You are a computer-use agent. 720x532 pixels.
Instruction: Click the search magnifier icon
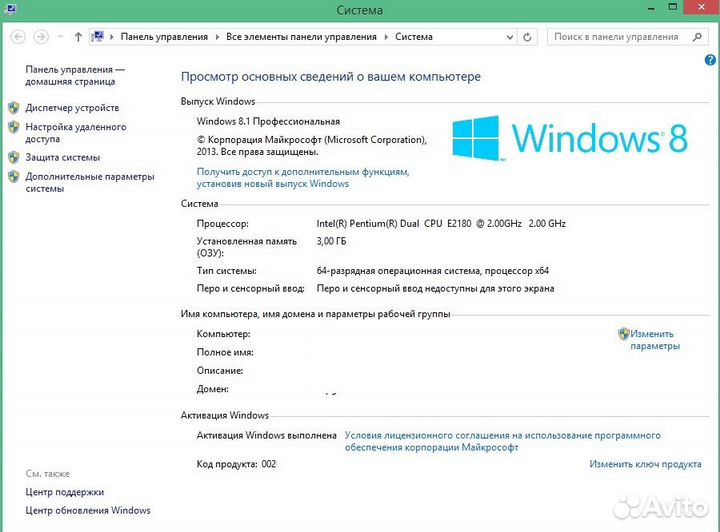697,37
